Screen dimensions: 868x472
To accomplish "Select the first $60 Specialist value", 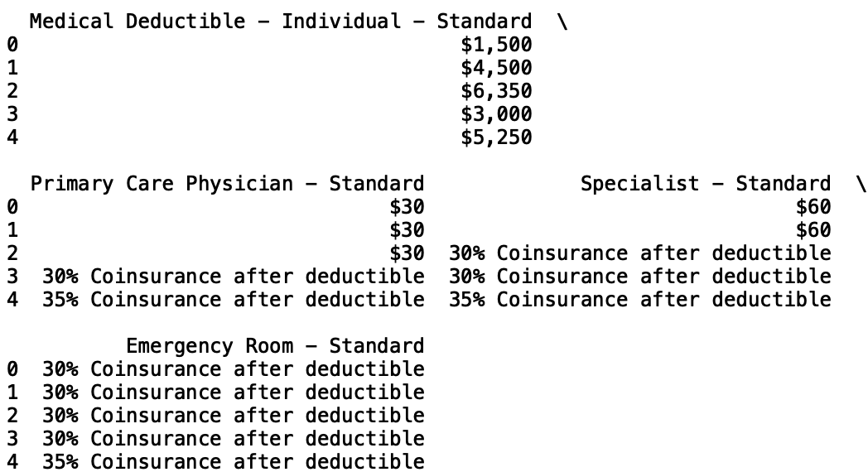I will 813,207.
